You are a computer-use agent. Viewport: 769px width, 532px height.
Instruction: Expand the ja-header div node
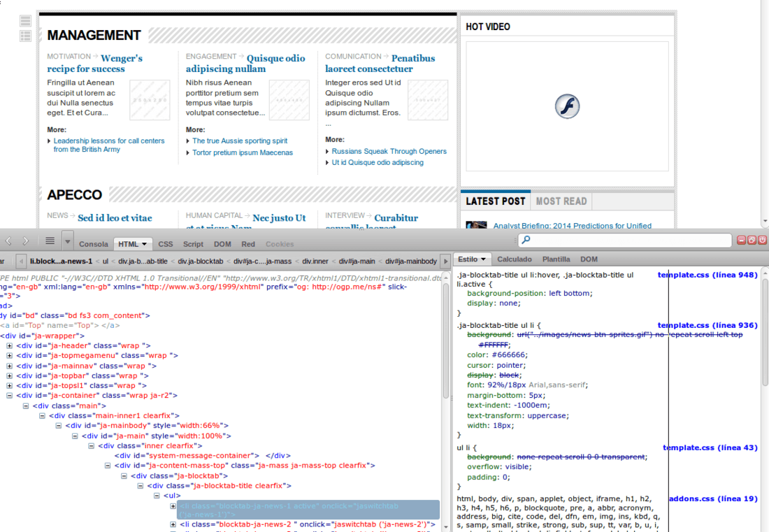click(9, 345)
